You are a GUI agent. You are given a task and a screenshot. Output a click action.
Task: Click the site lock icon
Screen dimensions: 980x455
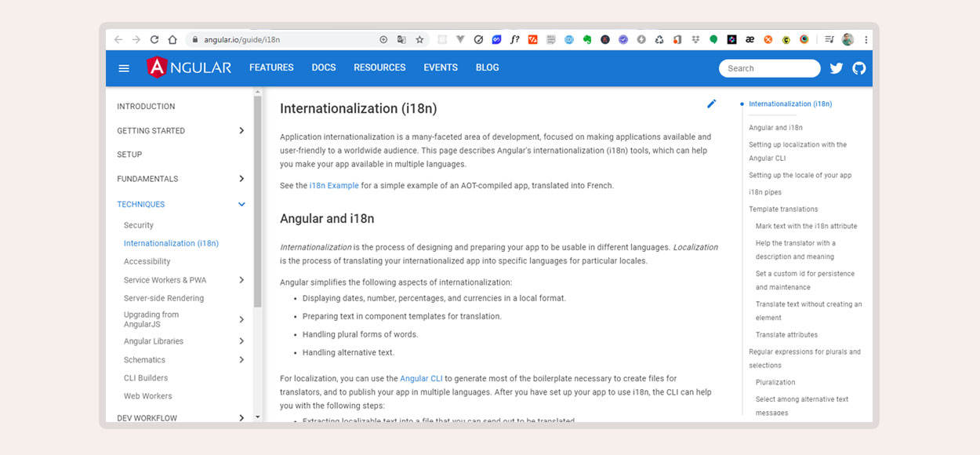tap(194, 39)
